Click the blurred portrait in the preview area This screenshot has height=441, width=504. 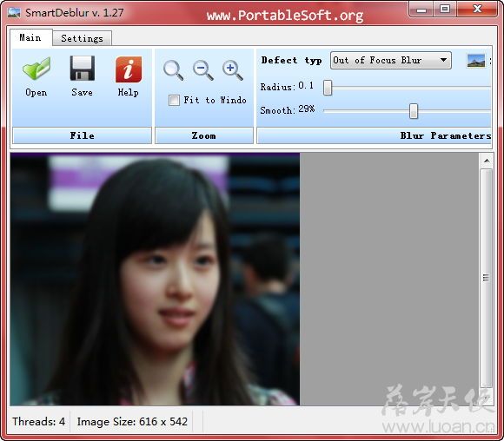point(155,279)
